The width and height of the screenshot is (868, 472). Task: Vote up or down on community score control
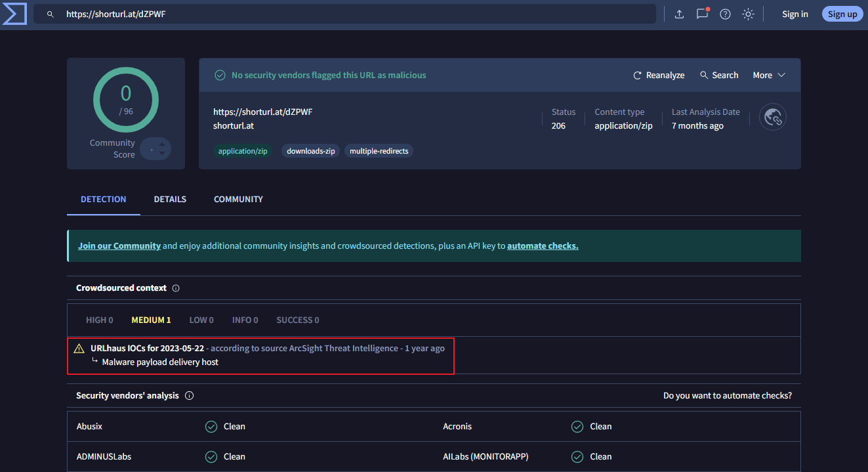click(155, 149)
